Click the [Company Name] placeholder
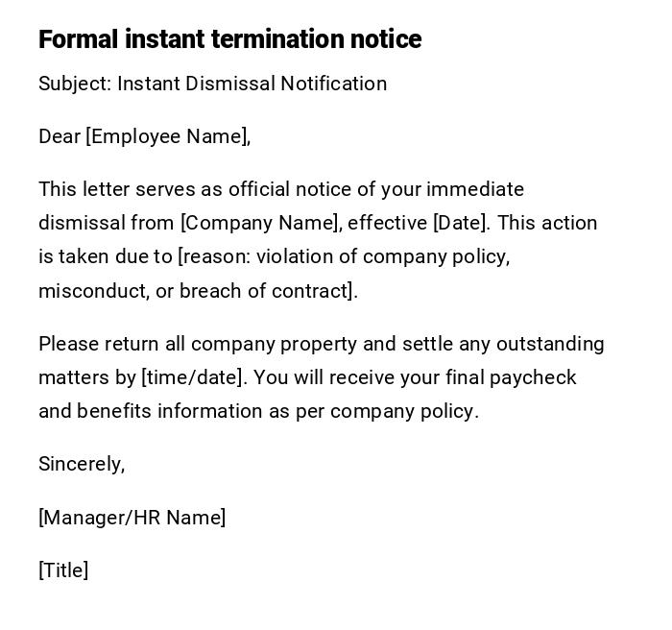672x630 pixels. point(260,223)
